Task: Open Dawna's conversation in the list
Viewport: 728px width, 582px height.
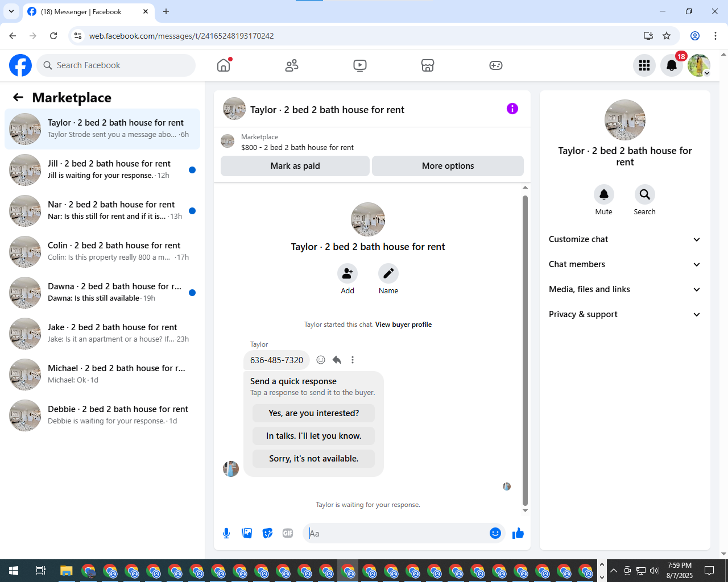Action: [102, 293]
